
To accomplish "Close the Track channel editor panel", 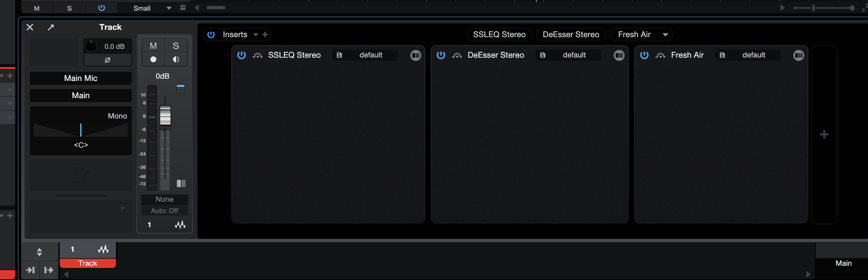I will coord(30,27).
